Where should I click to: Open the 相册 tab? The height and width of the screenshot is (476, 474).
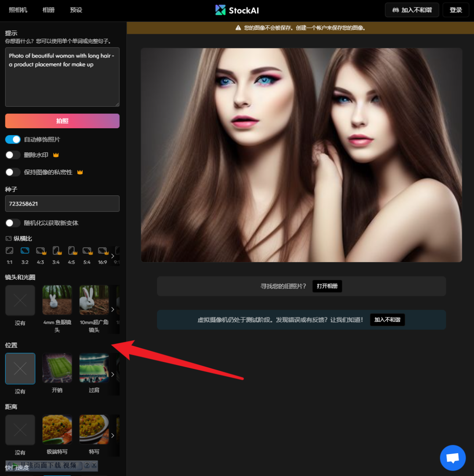coord(49,10)
